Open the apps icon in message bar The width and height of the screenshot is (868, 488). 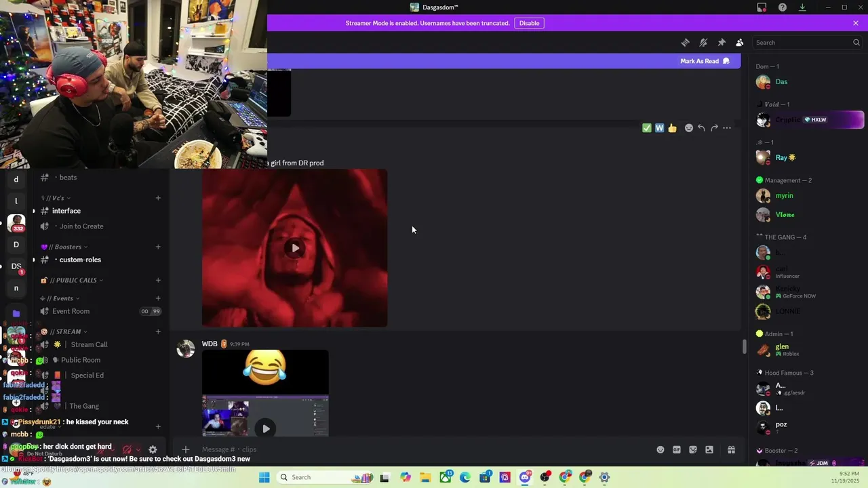tap(709, 449)
